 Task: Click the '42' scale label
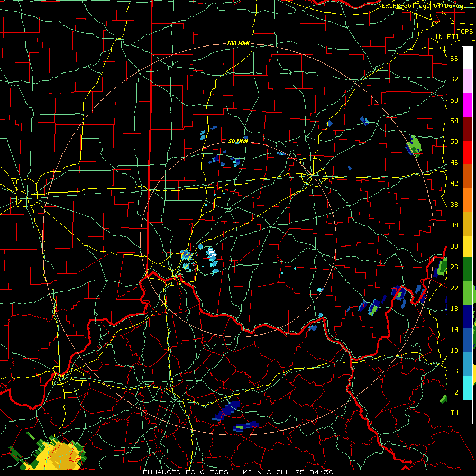click(x=454, y=183)
